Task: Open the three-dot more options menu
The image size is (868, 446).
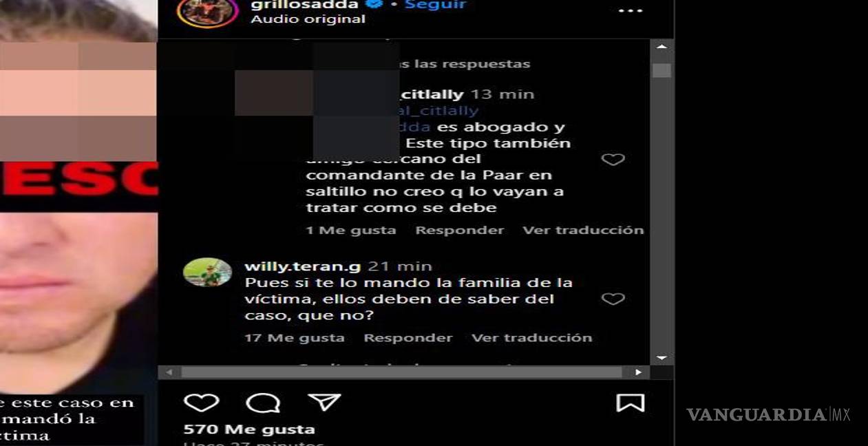Action: pos(630,11)
